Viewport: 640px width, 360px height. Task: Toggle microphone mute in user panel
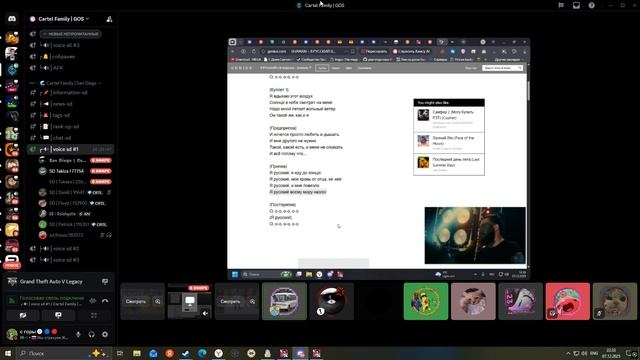78,334
